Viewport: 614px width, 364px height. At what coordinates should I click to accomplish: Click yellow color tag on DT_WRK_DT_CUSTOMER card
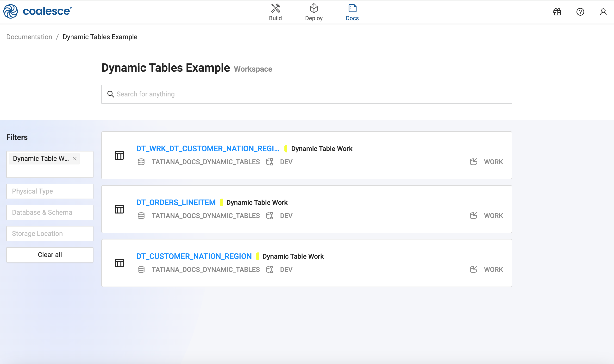pyautogui.click(x=286, y=149)
